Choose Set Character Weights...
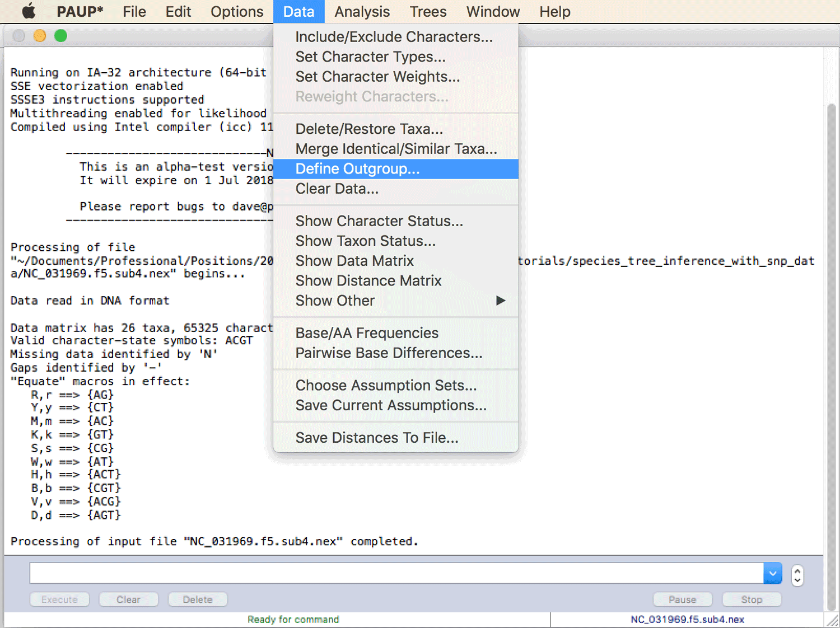Screen dimensions: 840x628 click(x=396, y=77)
